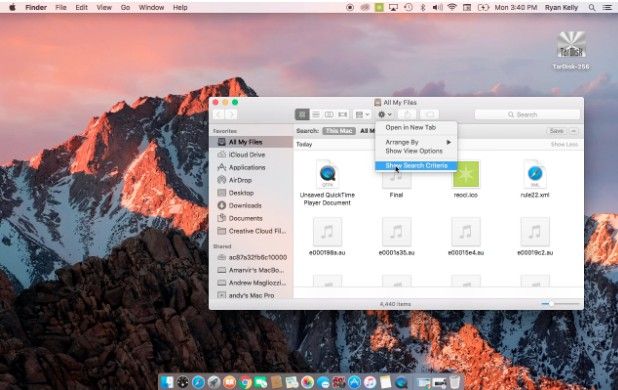Open the Go menu
Viewport: 618px width, 390px height.
coord(125,7)
